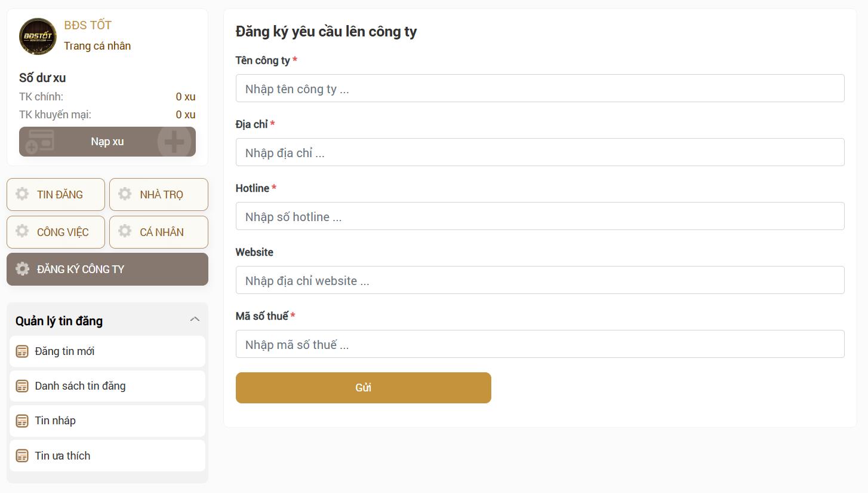868x493 pixels.
Task: Open the TIN ĐĂNG section
Action: 56,194
